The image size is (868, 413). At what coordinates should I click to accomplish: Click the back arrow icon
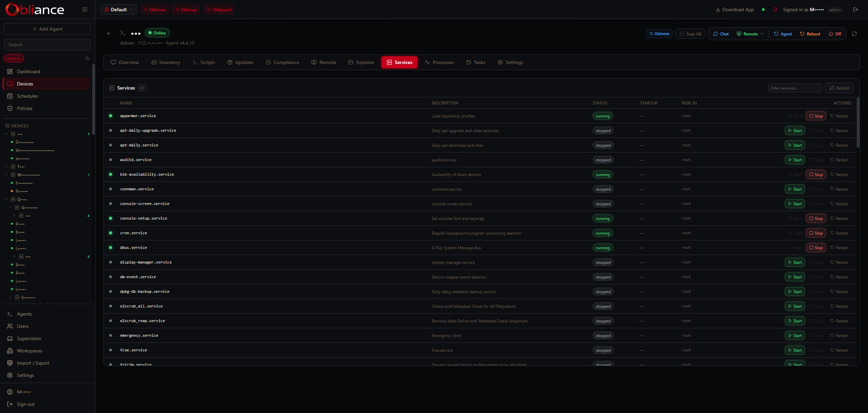pyautogui.click(x=109, y=33)
